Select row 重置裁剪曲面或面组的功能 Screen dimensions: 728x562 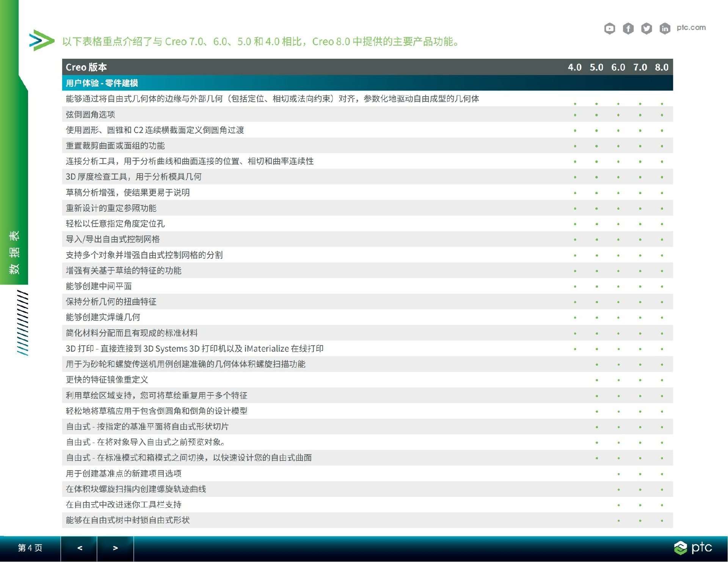click(x=367, y=146)
